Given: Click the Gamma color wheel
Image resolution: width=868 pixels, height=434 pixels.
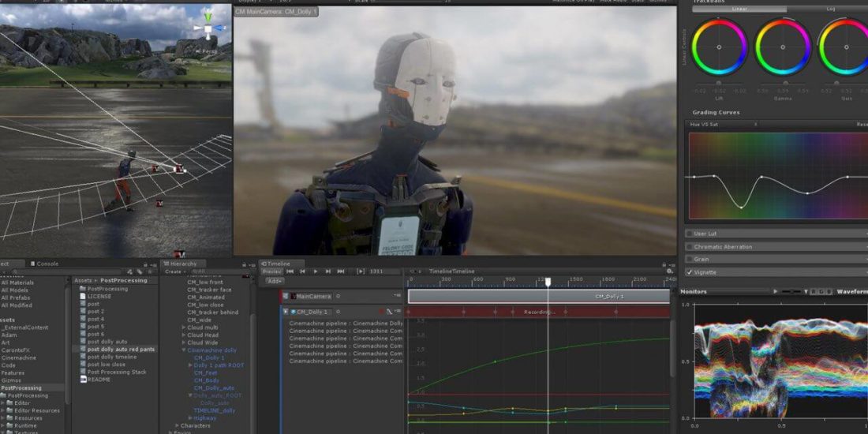Looking at the screenshot, I should (x=783, y=47).
